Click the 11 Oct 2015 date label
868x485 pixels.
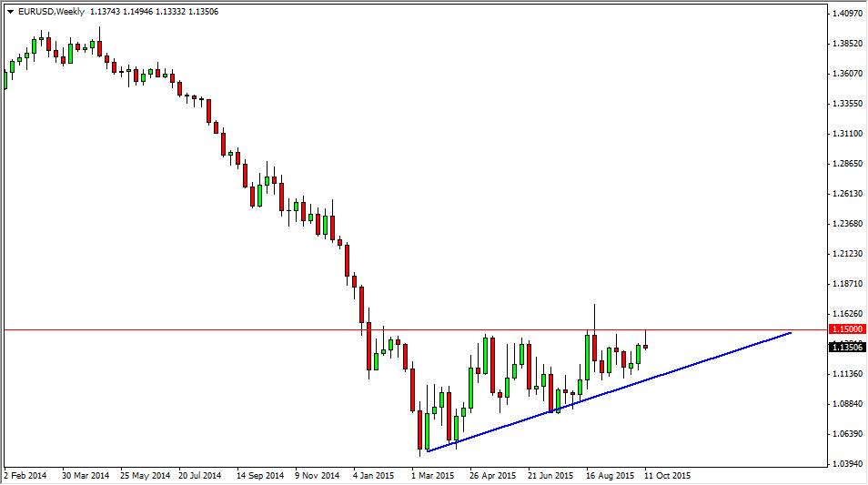[668, 476]
